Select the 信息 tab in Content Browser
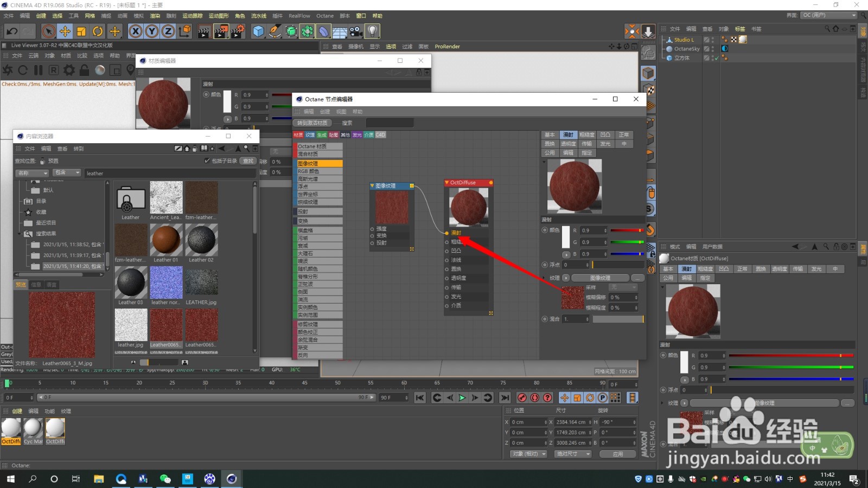868x488 pixels. [x=36, y=284]
